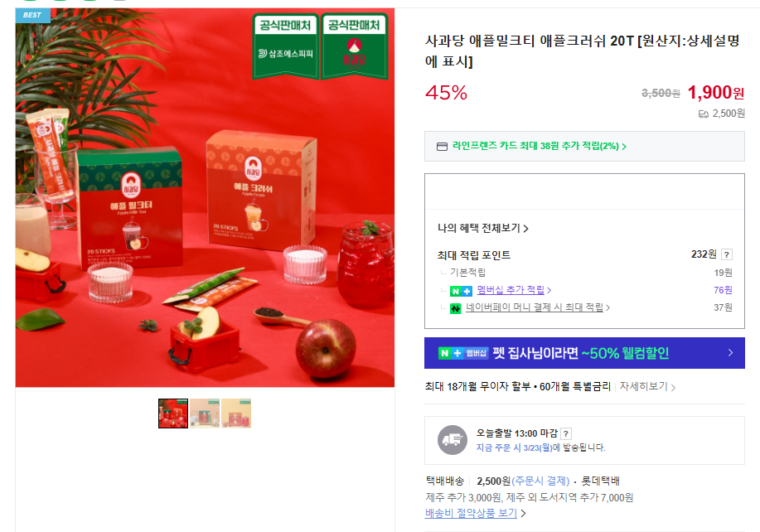Screen dimensions: 760x532
Task: Click the 사과당 official seller badge
Action: 354,46
